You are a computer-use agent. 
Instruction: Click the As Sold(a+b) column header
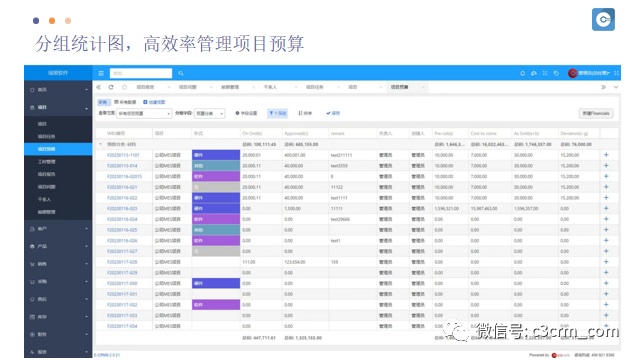527,133
